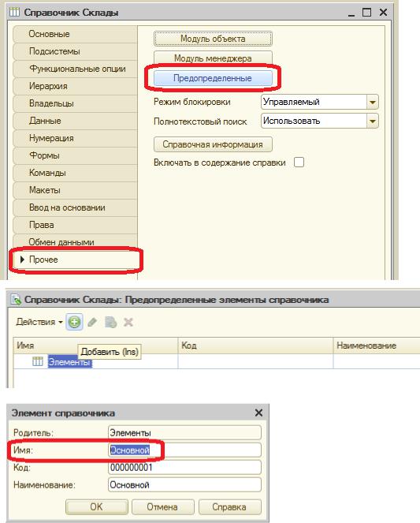Confirm with the OK button
The width and height of the screenshot is (420, 523).
pos(97,507)
